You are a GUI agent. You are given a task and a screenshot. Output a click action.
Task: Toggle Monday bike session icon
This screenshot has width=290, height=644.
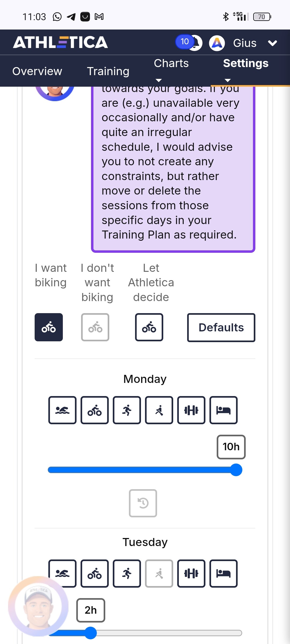click(95, 410)
